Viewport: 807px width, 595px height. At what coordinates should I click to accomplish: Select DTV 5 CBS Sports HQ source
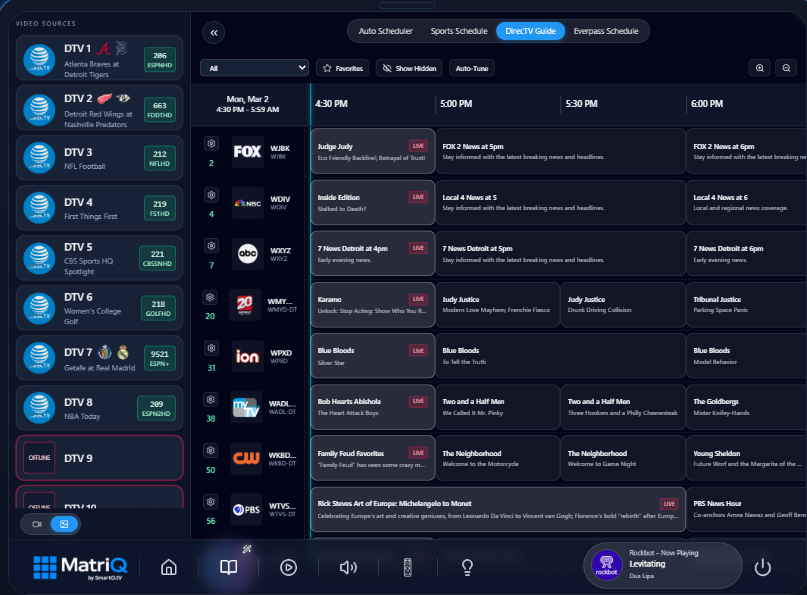point(99,258)
